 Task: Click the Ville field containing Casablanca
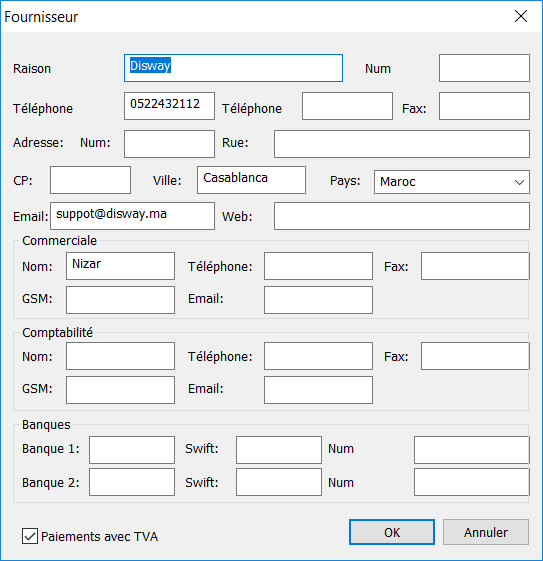(x=251, y=180)
